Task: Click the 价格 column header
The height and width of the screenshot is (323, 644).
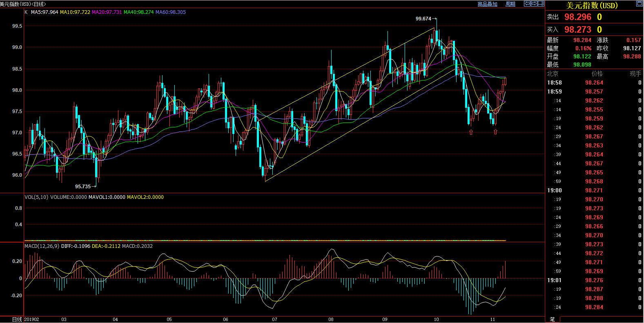Action: point(597,74)
